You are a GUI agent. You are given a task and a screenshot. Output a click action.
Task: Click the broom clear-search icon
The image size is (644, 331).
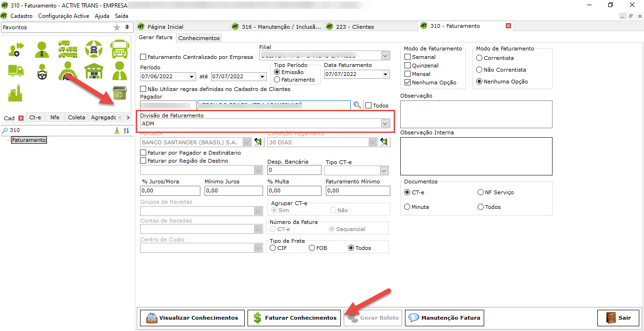click(x=117, y=131)
